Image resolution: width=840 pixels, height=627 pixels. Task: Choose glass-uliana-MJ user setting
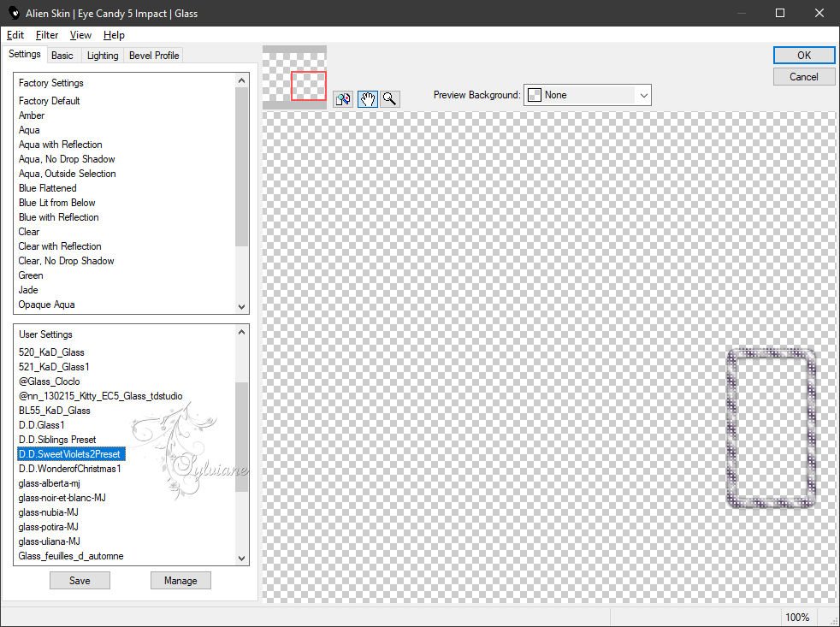[x=50, y=541]
